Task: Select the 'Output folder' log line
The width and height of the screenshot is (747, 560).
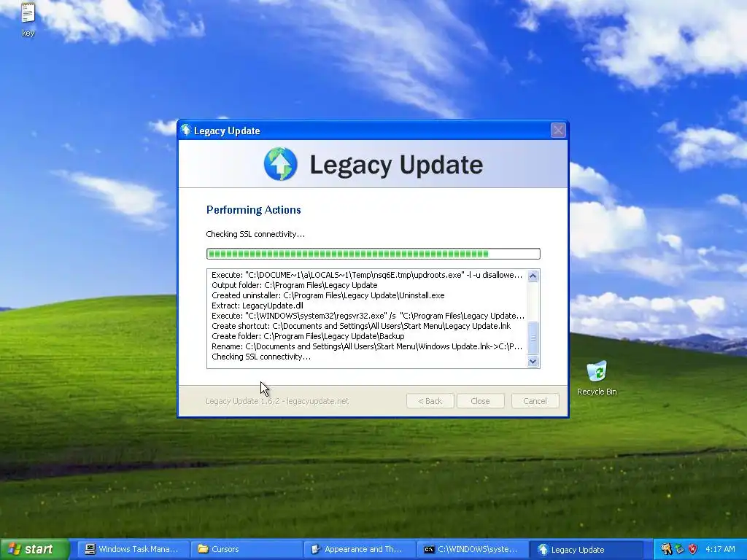Action: pos(295,285)
